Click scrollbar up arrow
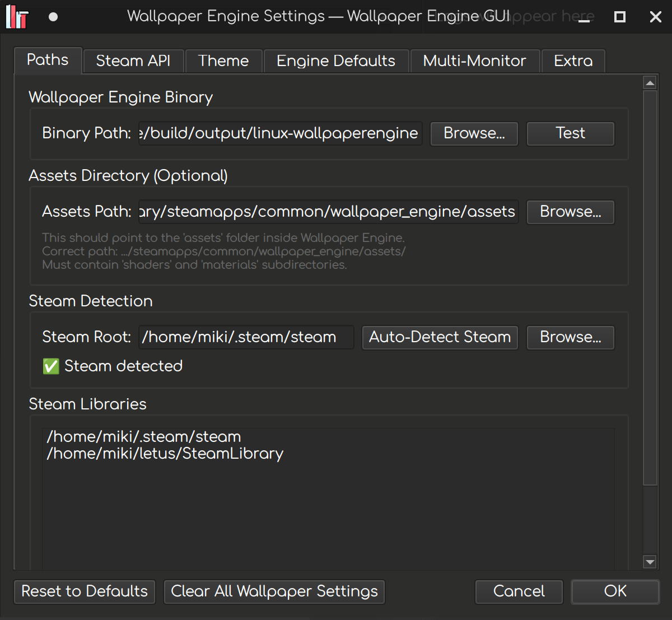 tap(650, 83)
